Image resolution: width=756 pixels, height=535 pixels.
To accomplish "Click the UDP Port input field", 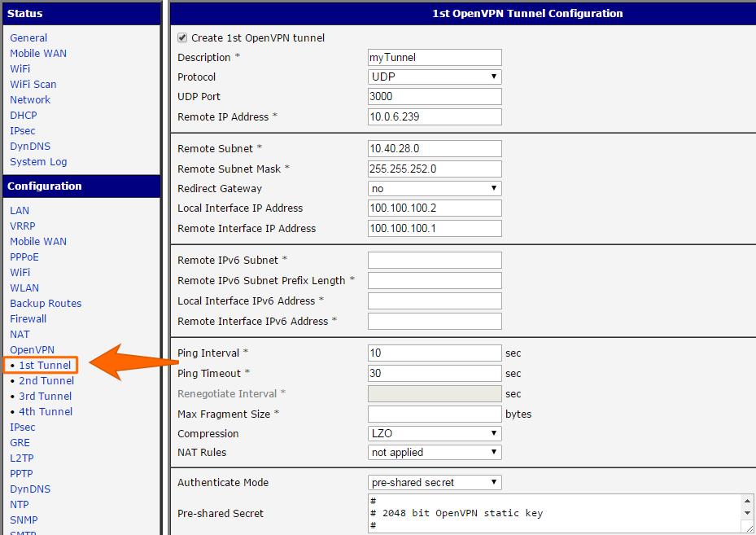I will point(435,96).
